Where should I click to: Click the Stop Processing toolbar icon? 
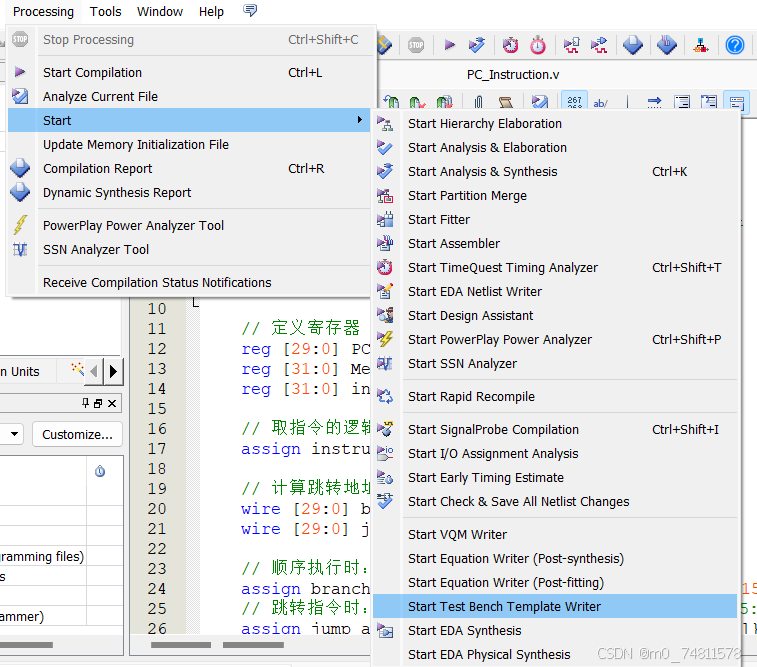tap(416, 45)
